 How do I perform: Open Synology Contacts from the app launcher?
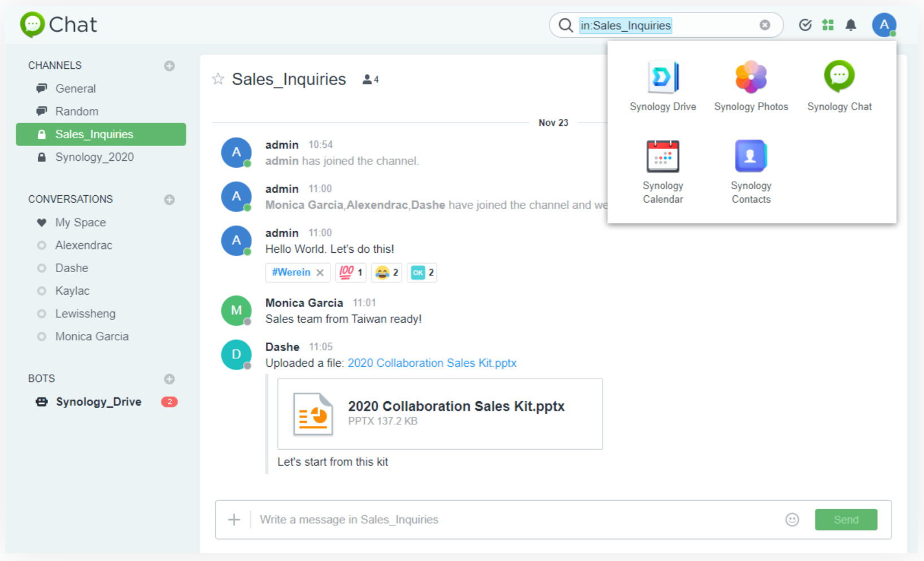click(751, 172)
